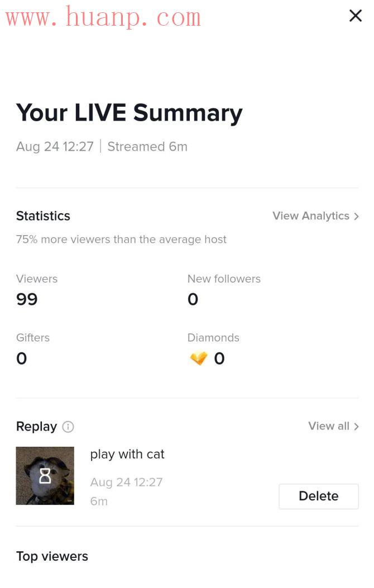Expand the View Analytics chevron arrow

coord(356,216)
